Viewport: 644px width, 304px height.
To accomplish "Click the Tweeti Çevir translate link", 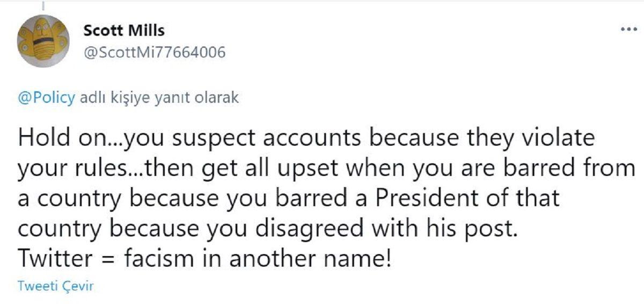I will (56, 286).
